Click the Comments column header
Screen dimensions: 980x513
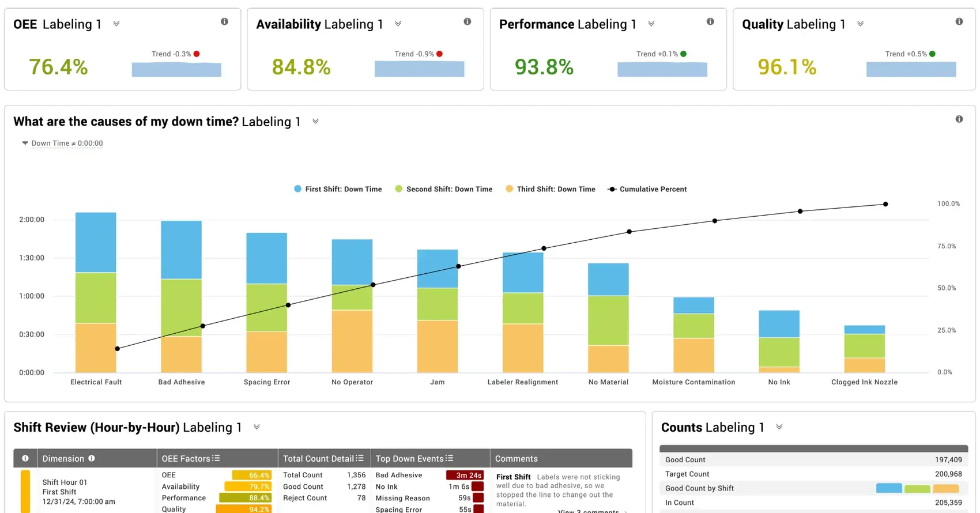[561, 458]
